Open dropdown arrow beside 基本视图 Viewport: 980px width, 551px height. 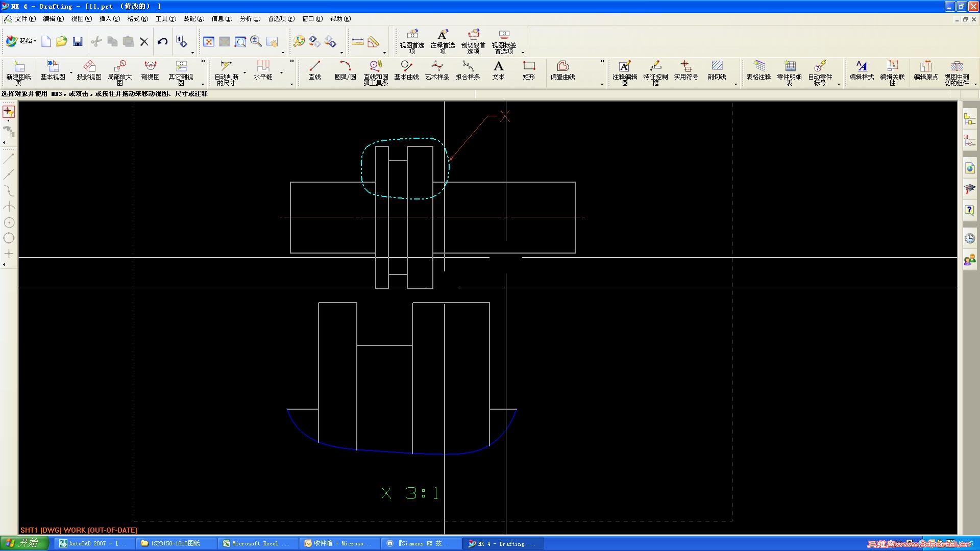point(71,73)
